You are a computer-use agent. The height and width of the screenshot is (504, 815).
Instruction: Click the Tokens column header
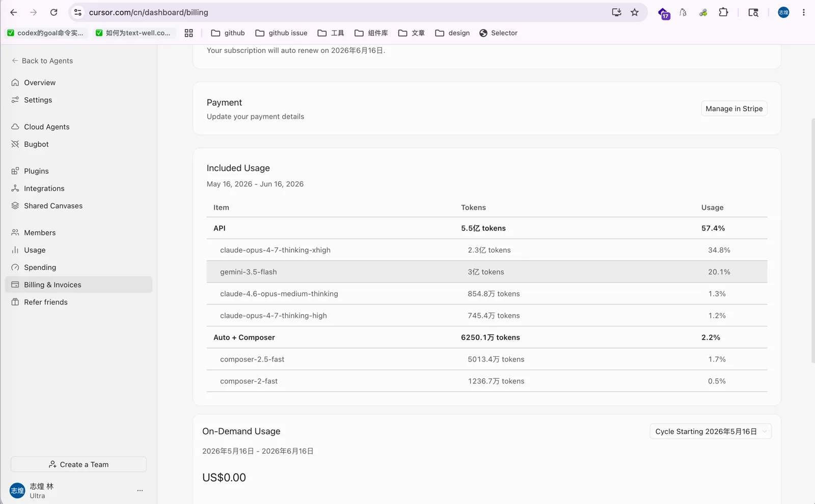coord(473,207)
